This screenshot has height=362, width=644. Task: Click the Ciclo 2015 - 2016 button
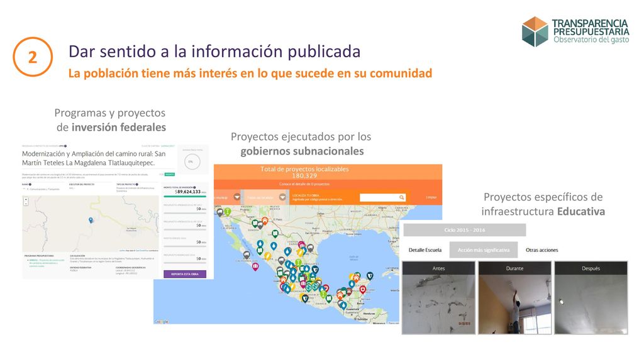pyautogui.click(x=465, y=230)
